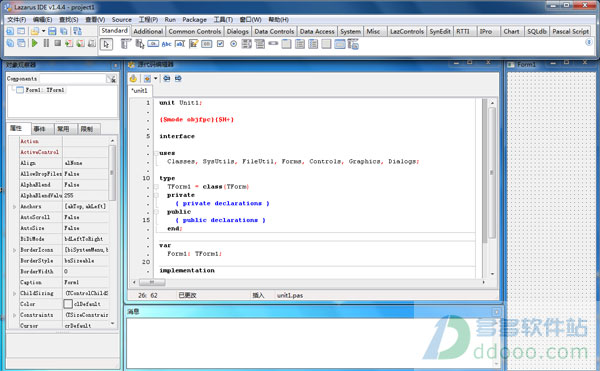This screenshot has width=600, height=371.
Task: Expand the Constraints property
Action: pyautogui.click(x=15, y=316)
